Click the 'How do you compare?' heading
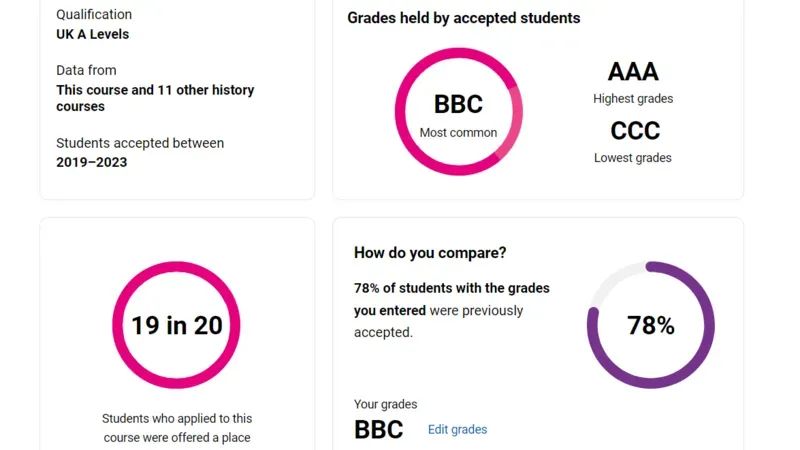The image size is (800, 450). [x=430, y=253]
